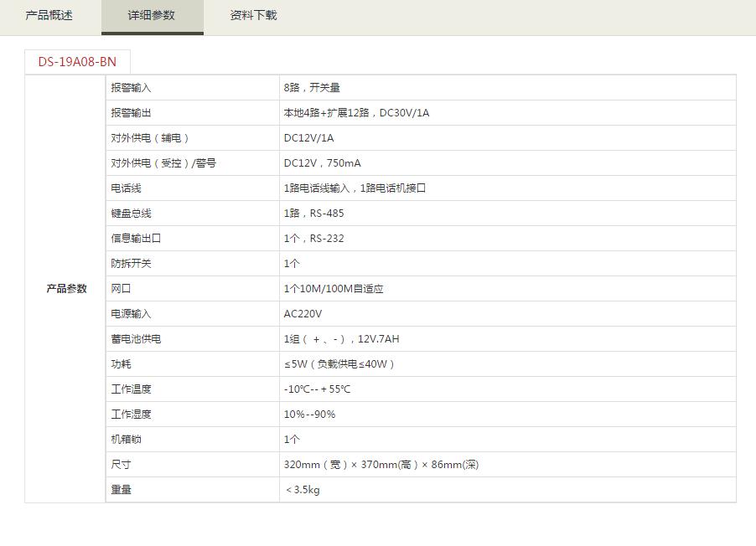This screenshot has width=756, height=546.
Task: Select the -10℃--+55℃ temperature value
Action: tap(317, 389)
